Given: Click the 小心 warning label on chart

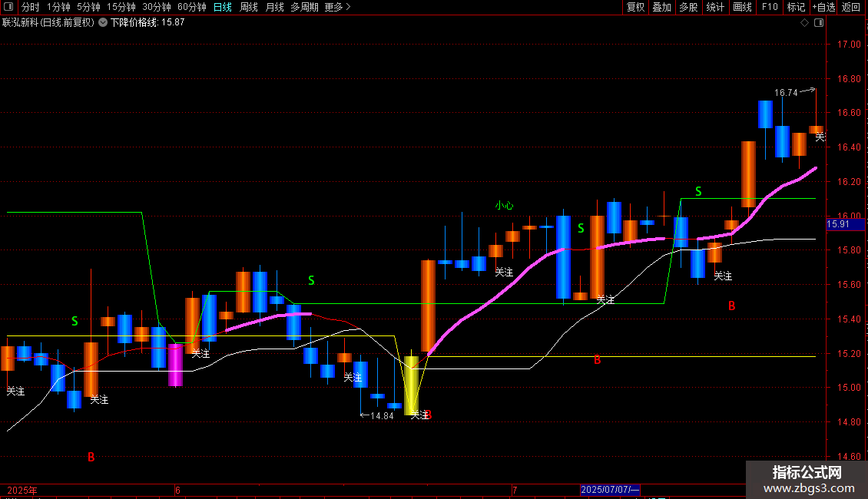Looking at the screenshot, I should pos(504,205).
